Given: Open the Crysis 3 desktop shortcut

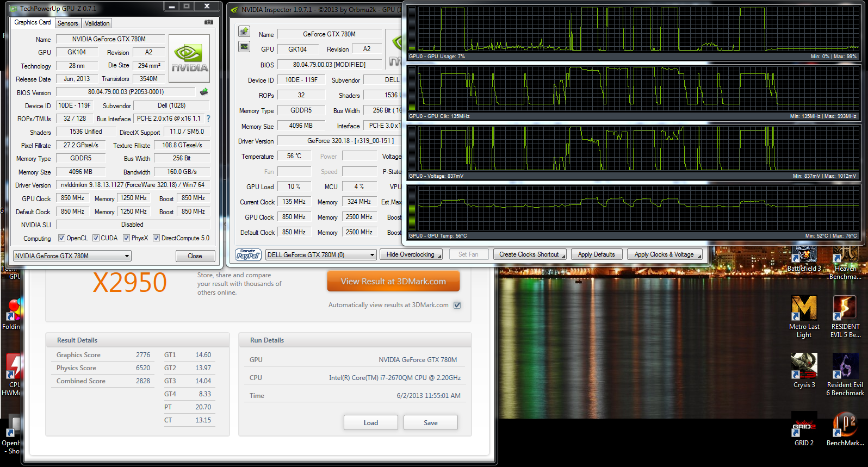Looking at the screenshot, I should [804, 371].
